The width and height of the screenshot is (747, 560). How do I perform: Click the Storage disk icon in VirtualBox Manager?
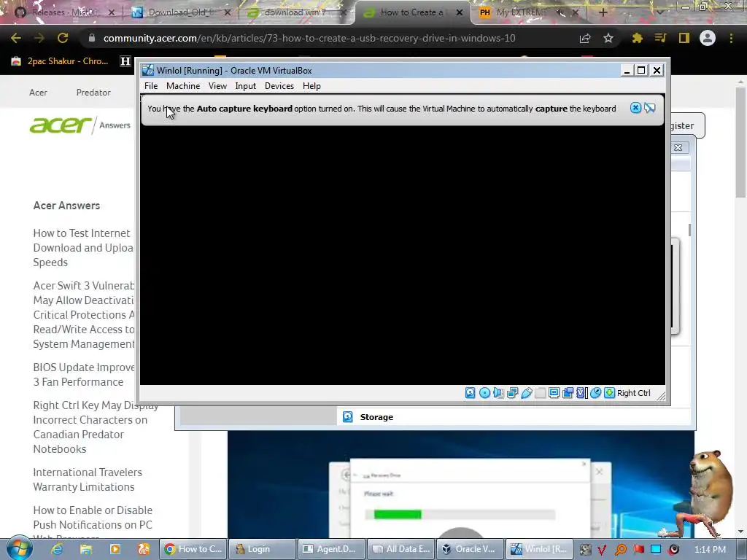click(x=348, y=416)
